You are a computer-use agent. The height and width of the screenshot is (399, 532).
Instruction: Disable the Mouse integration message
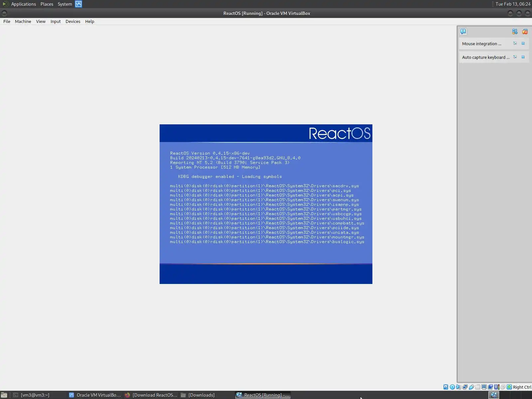[x=515, y=44]
